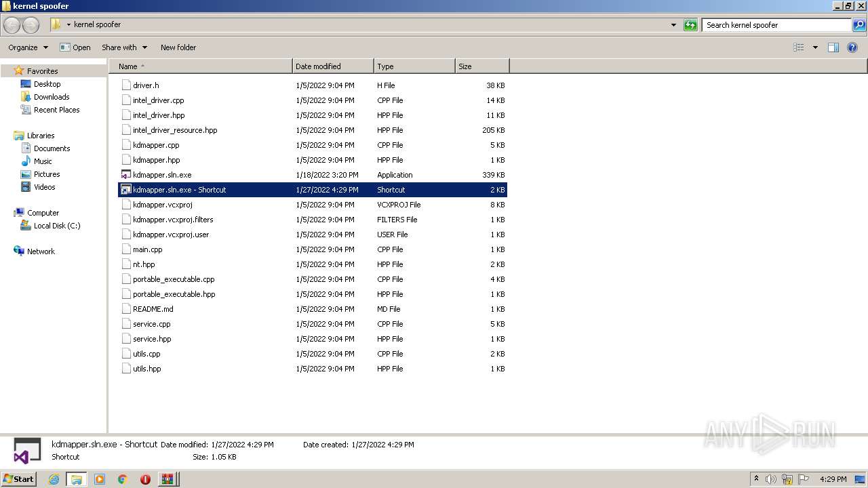
Task: Click the kernel spoofer address bar path
Action: click(97, 24)
